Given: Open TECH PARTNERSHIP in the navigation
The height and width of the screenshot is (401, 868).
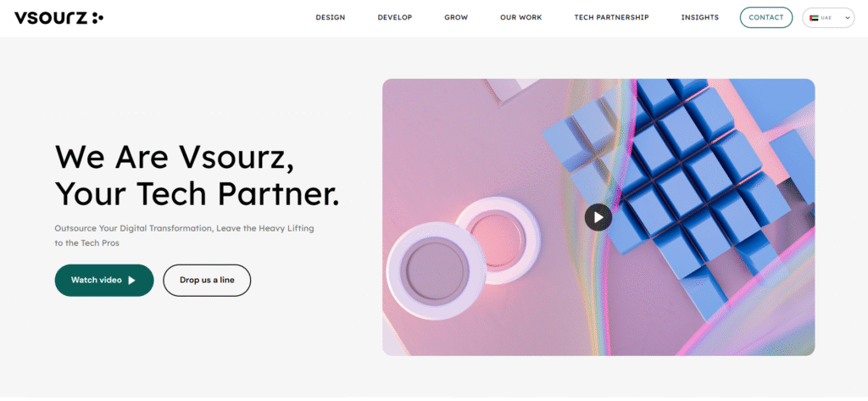Looking at the screenshot, I should click(612, 18).
